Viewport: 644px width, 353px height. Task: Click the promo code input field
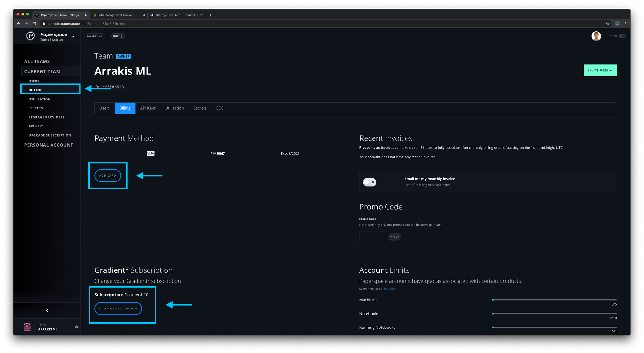373,237
